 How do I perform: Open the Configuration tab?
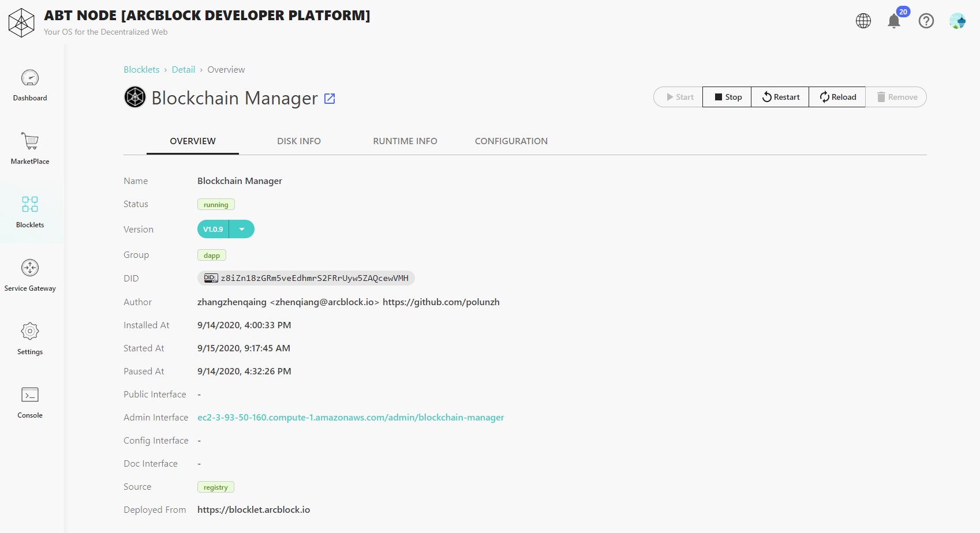511,141
